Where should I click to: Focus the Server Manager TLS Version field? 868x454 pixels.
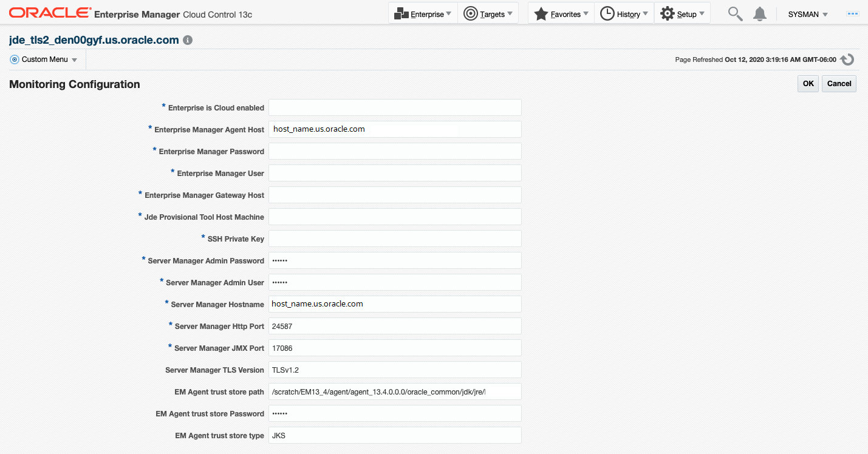395,370
